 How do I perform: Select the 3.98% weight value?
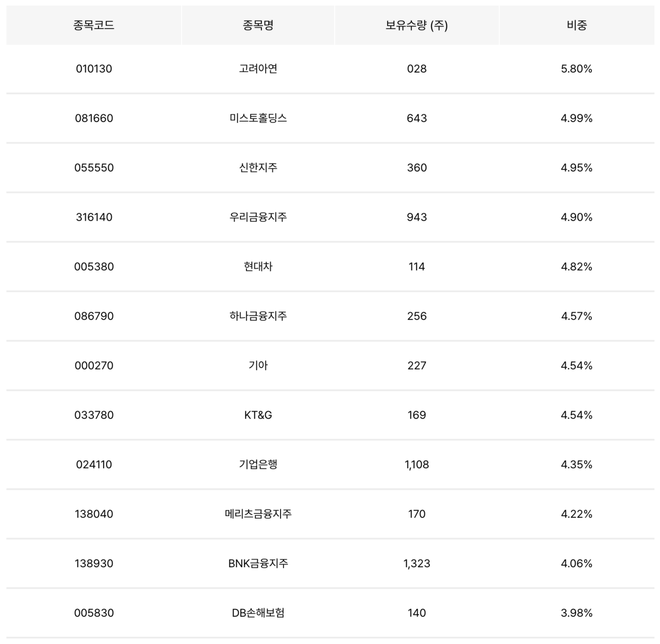[576, 613]
